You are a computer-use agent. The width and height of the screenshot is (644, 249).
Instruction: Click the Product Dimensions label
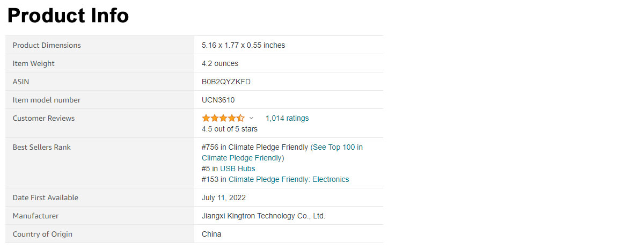pos(47,45)
